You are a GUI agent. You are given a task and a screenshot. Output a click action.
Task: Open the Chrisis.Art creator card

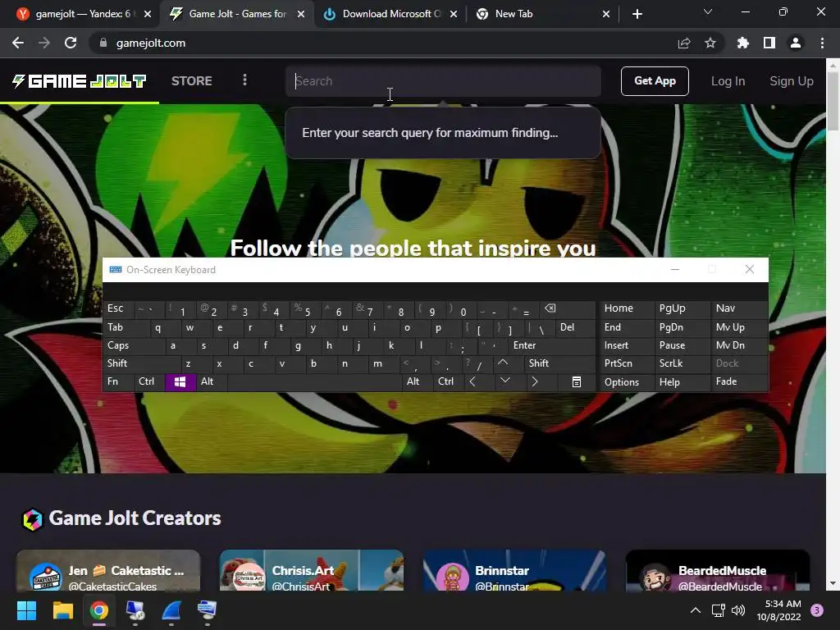coord(311,571)
